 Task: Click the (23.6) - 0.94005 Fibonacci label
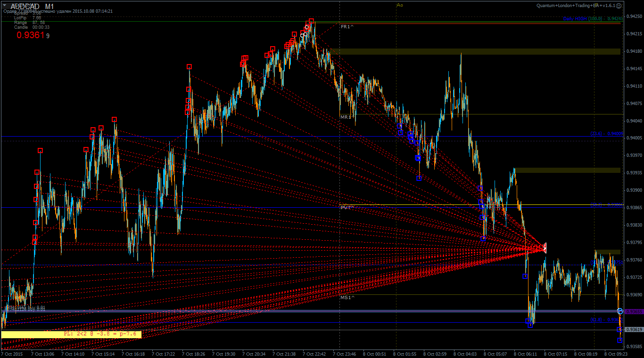(607, 134)
